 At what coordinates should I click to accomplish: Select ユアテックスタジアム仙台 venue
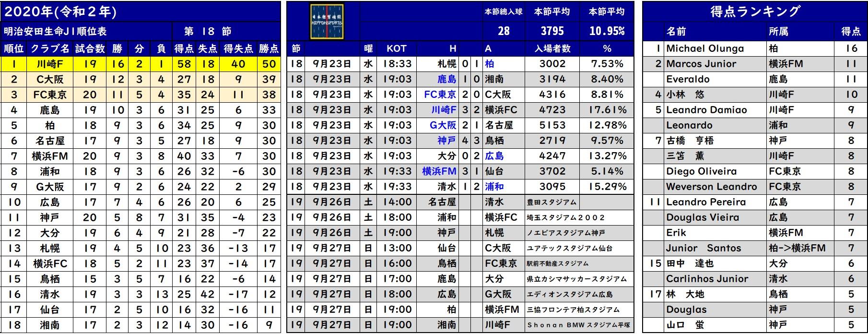(x=569, y=249)
